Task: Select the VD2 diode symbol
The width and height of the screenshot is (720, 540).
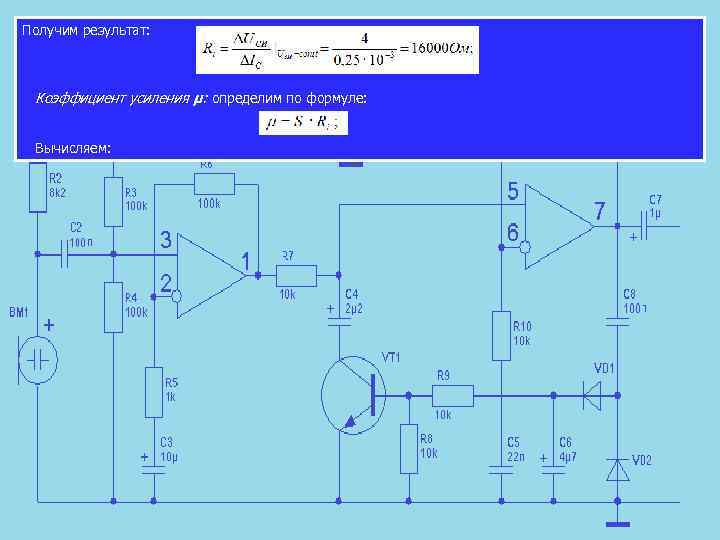Action: coord(618,470)
